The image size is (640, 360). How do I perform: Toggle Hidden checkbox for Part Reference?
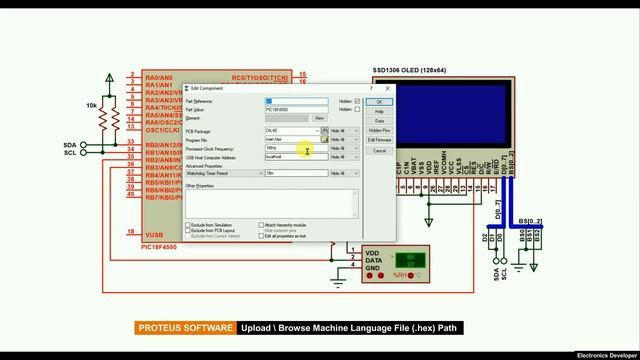pos(357,101)
